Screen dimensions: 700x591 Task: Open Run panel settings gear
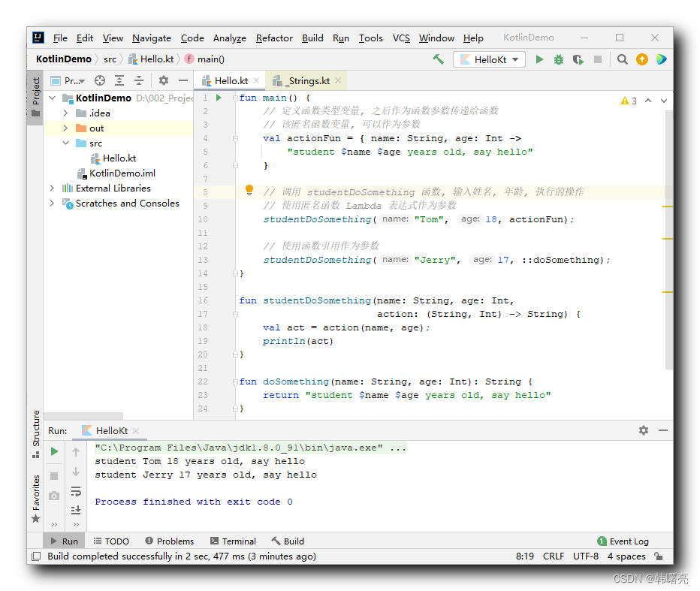point(644,430)
